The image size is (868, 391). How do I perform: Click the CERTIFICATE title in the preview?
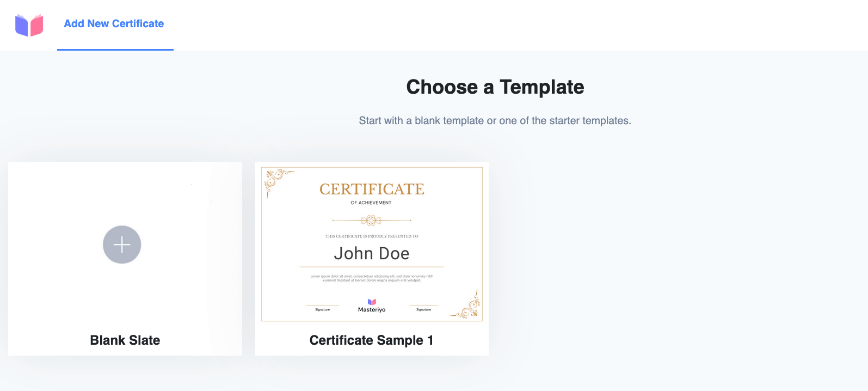(x=372, y=189)
